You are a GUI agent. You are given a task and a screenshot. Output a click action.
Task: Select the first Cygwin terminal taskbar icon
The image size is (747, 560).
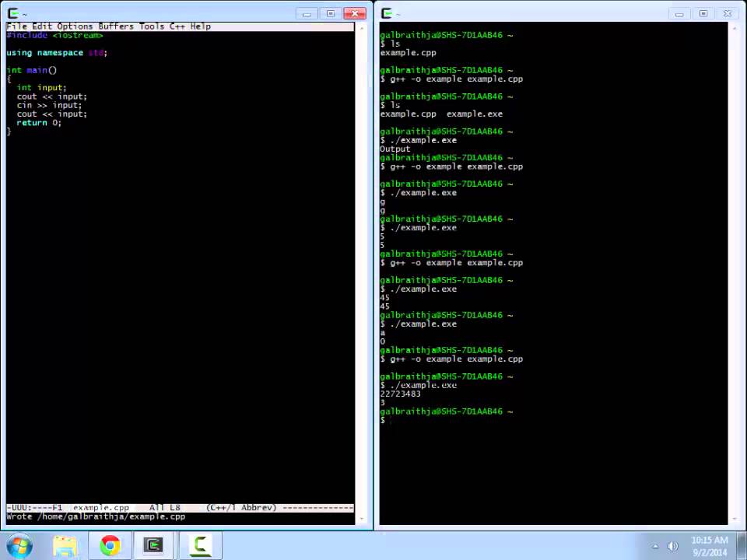[153, 546]
